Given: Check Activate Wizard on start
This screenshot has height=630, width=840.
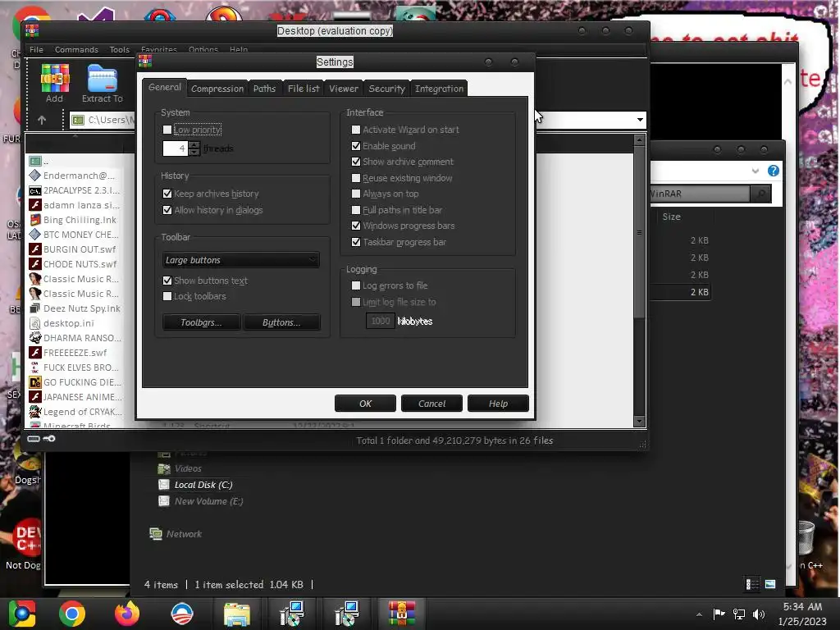Looking at the screenshot, I should [x=356, y=130].
